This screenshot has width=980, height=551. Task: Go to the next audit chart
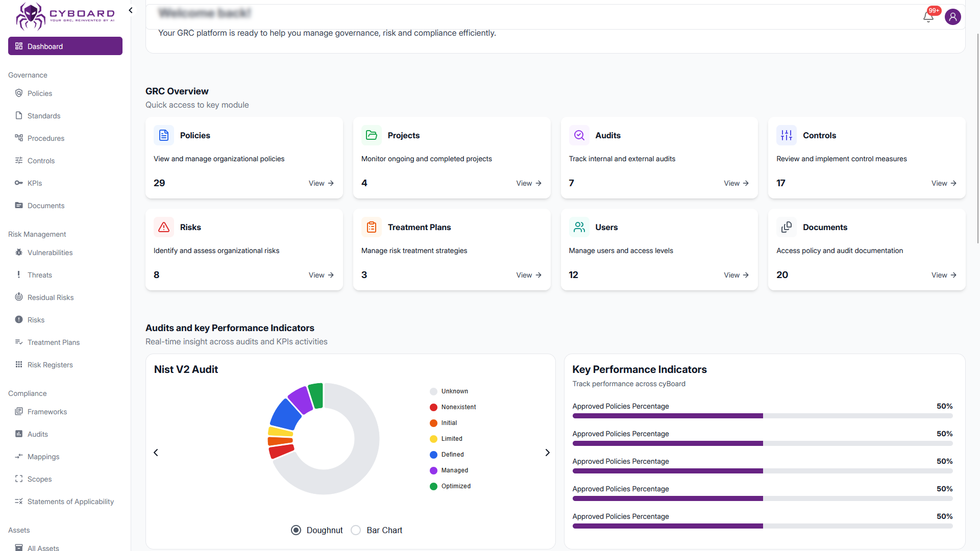(547, 453)
